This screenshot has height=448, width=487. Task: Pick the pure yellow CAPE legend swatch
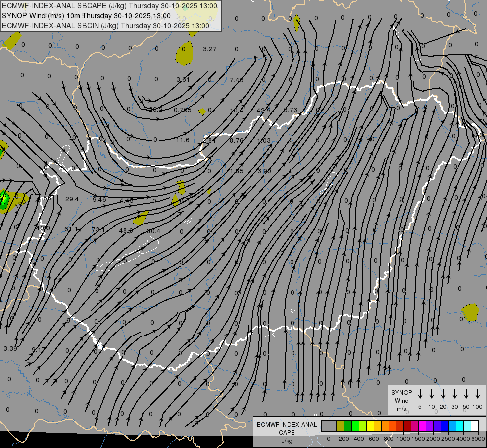click(x=370, y=426)
